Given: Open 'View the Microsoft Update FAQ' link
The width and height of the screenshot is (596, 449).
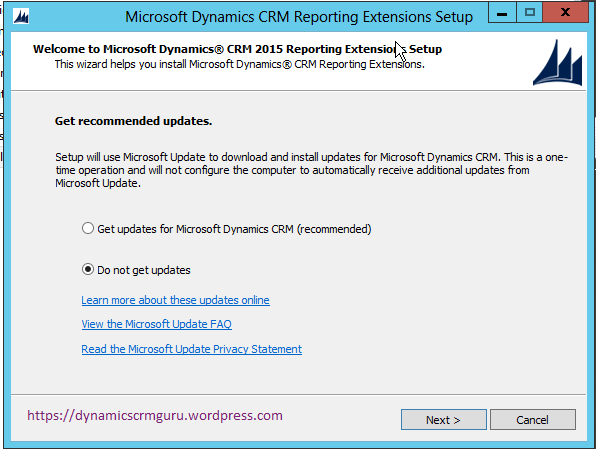Looking at the screenshot, I should coord(156,324).
